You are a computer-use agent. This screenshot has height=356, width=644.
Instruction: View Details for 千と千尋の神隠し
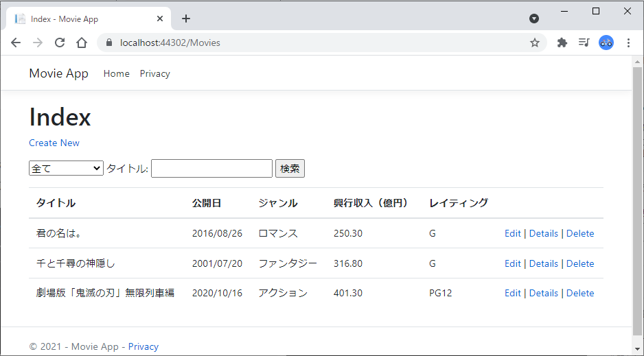tap(543, 263)
